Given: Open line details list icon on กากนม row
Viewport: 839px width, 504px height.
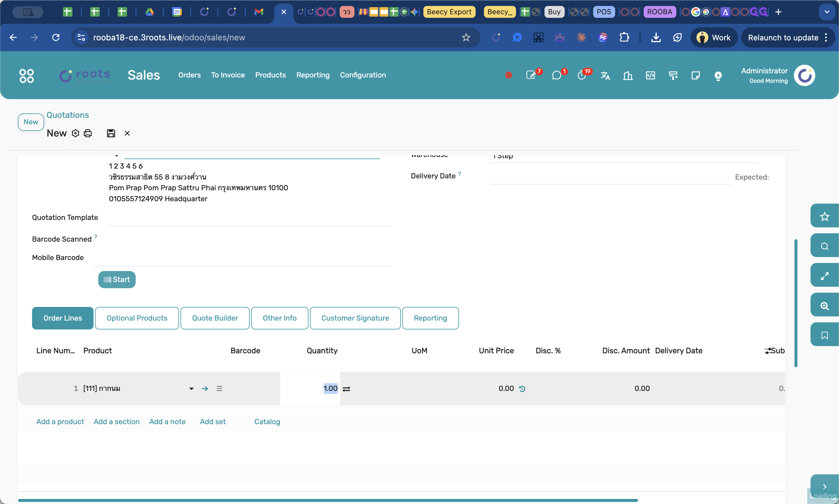Looking at the screenshot, I should tap(219, 389).
